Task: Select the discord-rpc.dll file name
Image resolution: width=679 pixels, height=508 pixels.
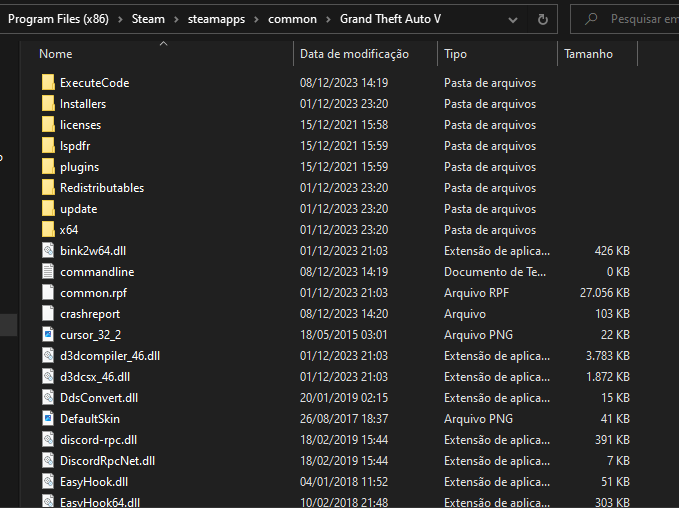Action: [98, 440]
